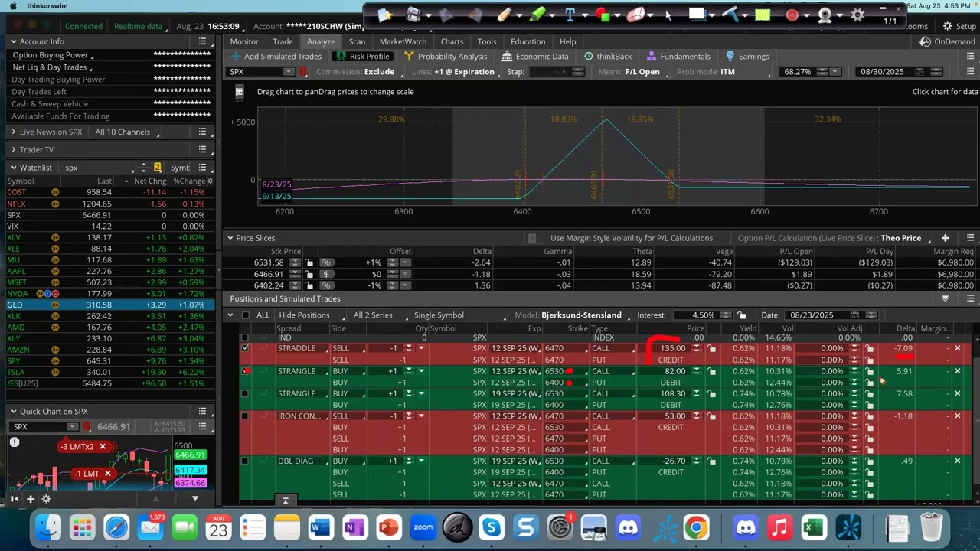Click the Interest 4.50% input field
The height and width of the screenshot is (551, 980).
[695, 315]
